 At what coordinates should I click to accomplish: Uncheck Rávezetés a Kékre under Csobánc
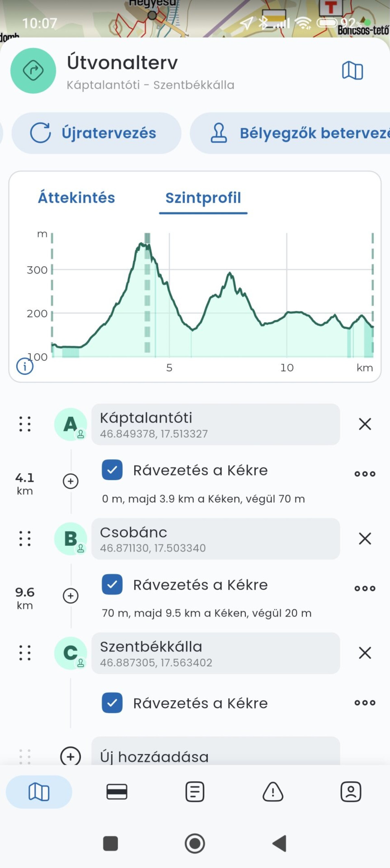(112, 584)
